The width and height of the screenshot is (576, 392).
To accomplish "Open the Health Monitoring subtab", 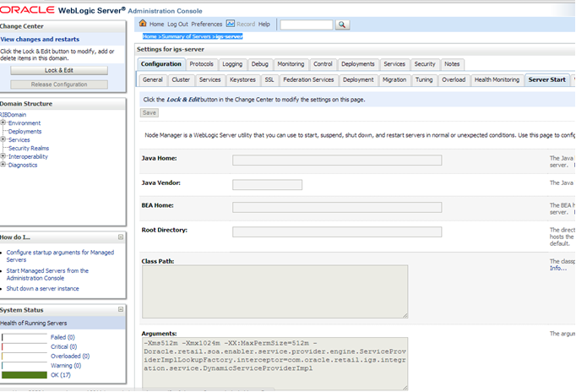I will 497,79.
